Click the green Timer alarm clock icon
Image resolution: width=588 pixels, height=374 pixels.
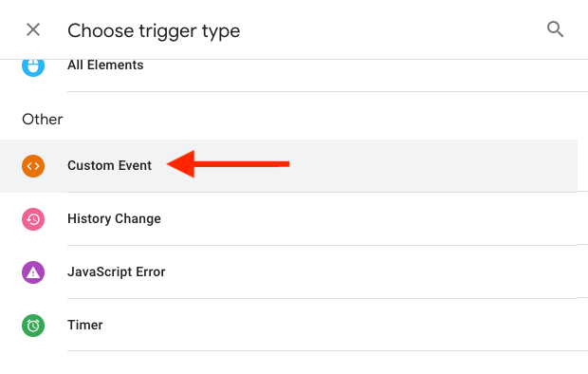33,326
